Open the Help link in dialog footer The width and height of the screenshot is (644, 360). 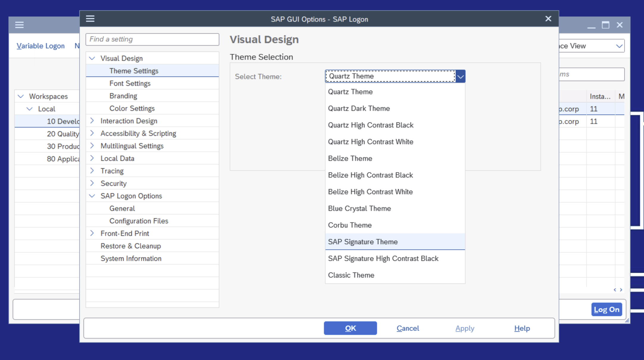pyautogui.click(x=522, y=328)
